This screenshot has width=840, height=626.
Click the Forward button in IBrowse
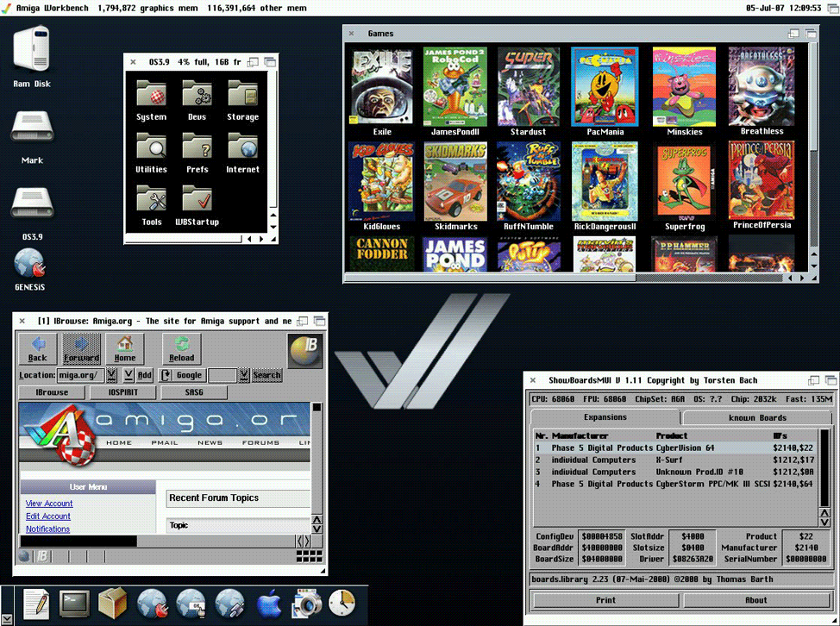[81, 349]
